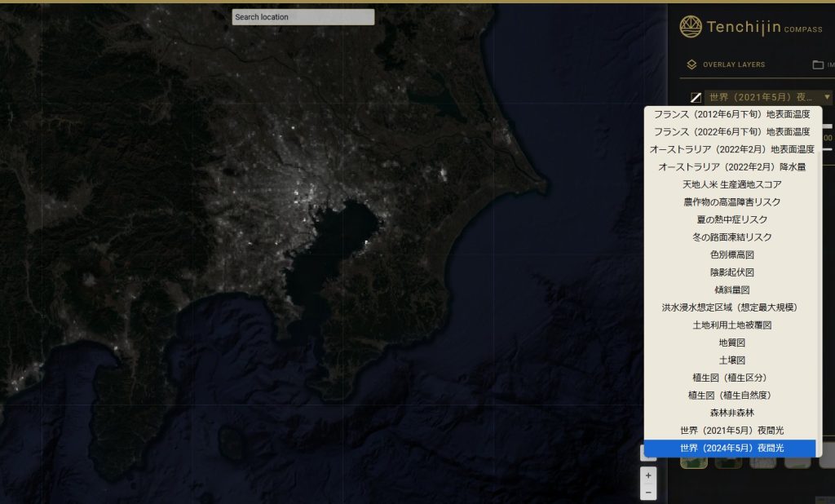The height and width of the screenshot is (504, 835).
Task: Select the first basemap thumbnail below the list
Action: [693, 462]
